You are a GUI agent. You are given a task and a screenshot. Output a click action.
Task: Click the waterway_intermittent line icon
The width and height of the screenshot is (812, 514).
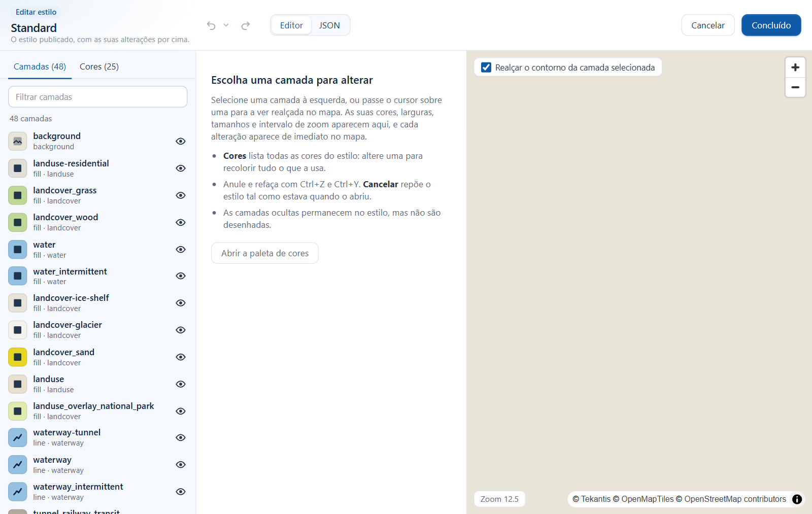(x=18, y=492)
